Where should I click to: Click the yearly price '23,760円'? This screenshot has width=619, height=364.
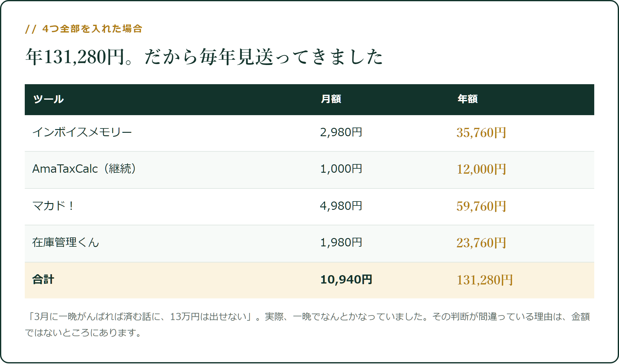[x=481, y=243]
